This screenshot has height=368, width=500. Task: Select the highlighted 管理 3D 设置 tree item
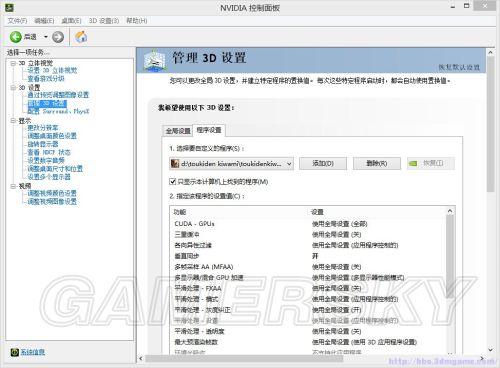[x=47, y=103]
